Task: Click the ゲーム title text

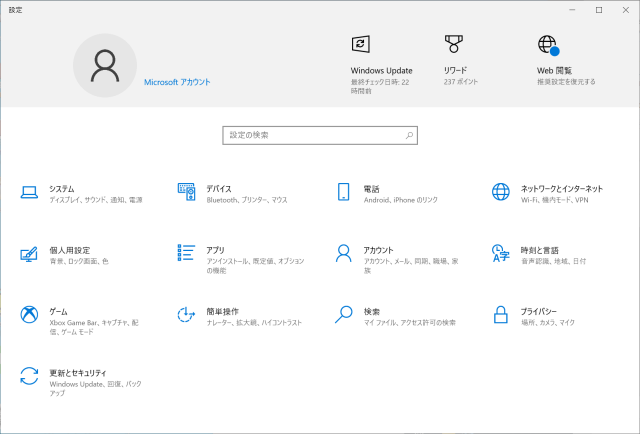Action: [x=58, y=312]
